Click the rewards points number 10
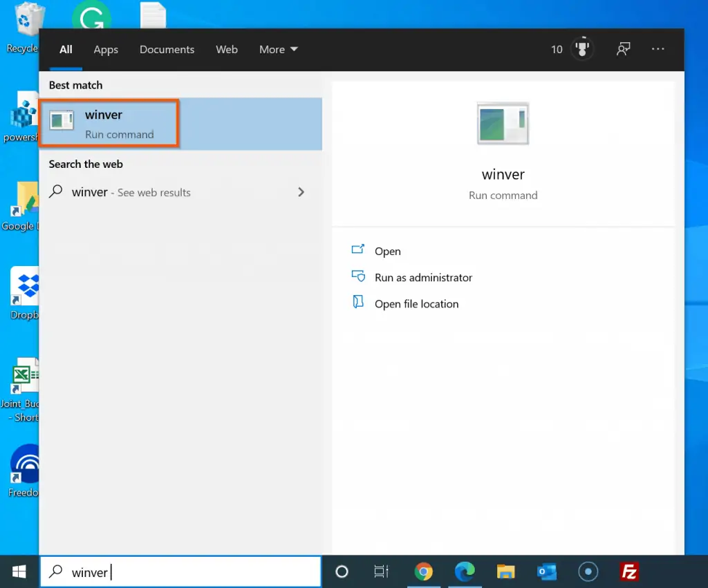Viewport: 708px width, 588px height. (x=557, y=49)
